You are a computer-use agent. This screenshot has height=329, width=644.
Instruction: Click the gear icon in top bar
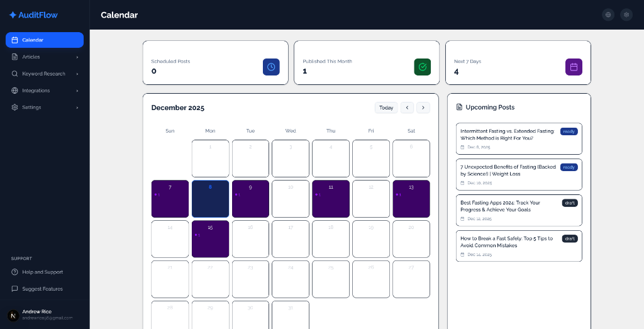626,15
